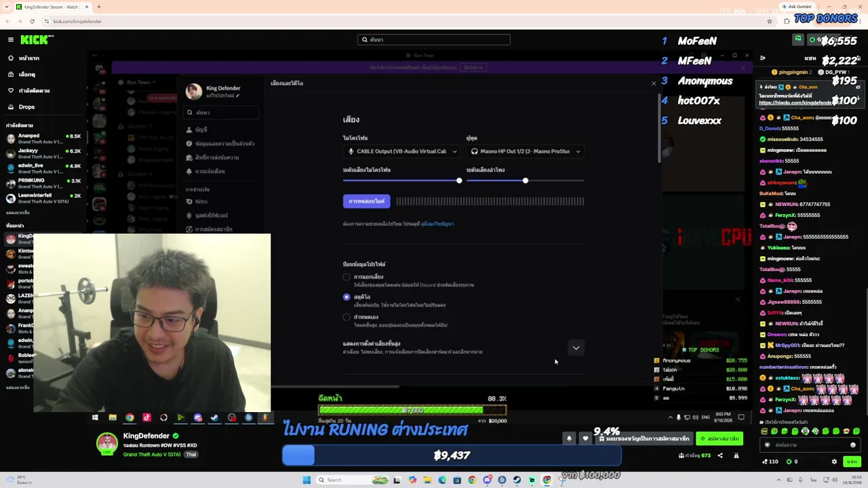Select the custom (กำหนดเอง) radio option
The height and width of the screenshot is (488, 868).
(x=347, y=317)
